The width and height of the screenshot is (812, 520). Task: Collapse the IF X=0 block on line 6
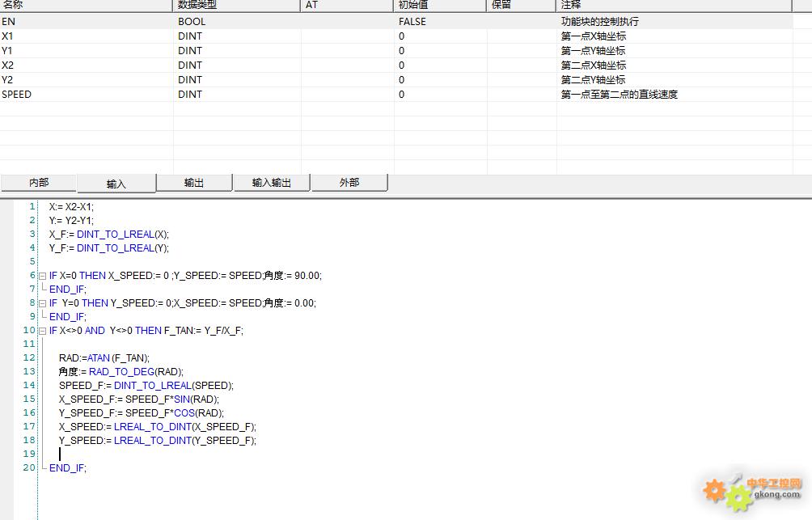42,276
